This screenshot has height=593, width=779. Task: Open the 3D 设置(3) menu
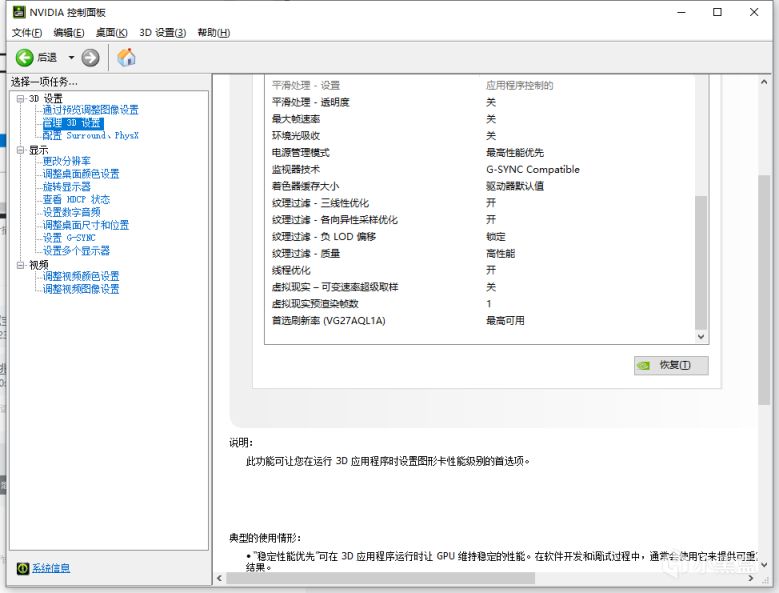(x=162, y=33)
